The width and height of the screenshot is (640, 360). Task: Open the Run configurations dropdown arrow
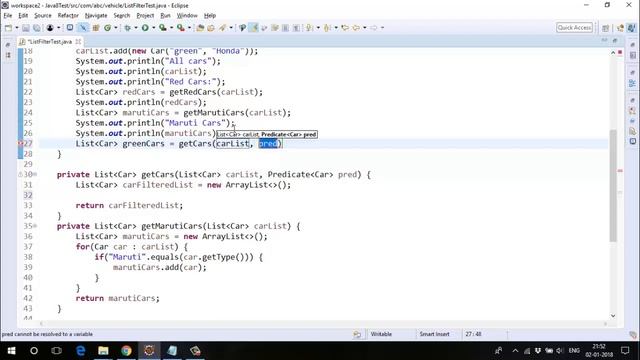coord(153,28)
